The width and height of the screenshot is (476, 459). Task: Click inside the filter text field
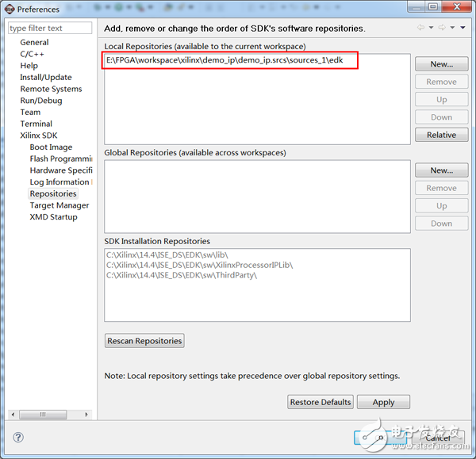click(50, 28)
